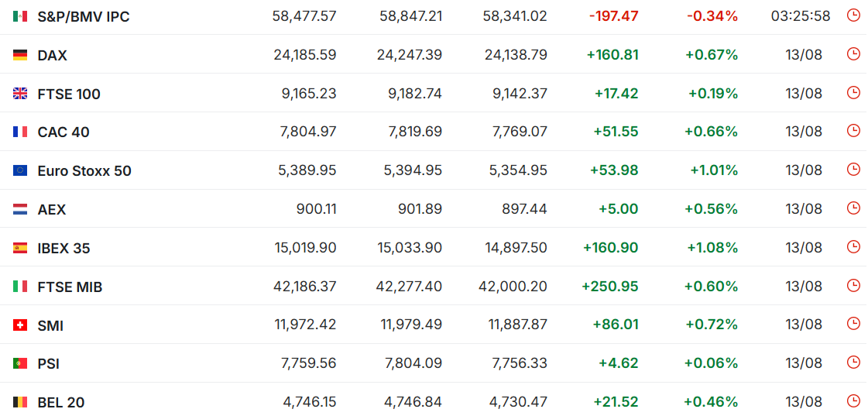The height and width of the screenshot is (416, 868).
Task: Click the clock icon in the IBEX 35 row
Action: [853, 246]
